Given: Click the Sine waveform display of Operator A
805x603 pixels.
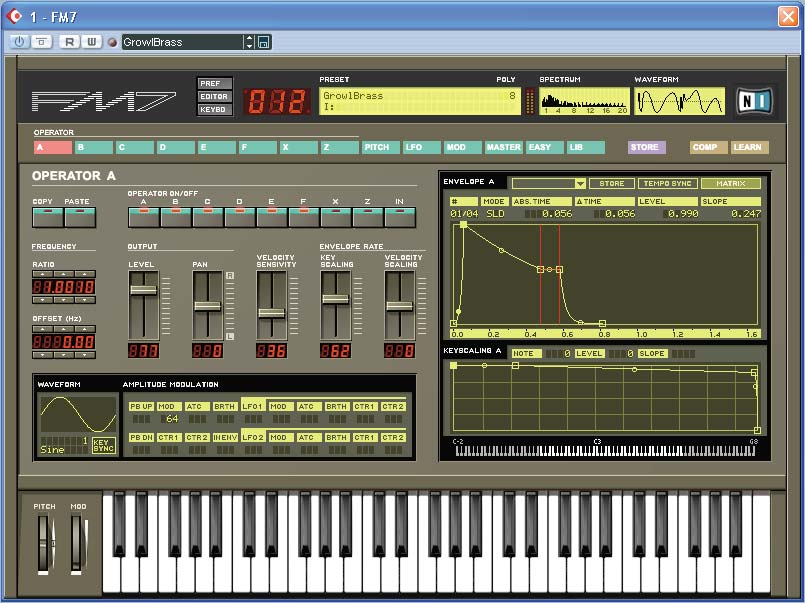Looking at the screenshot, I should [78, 415].
